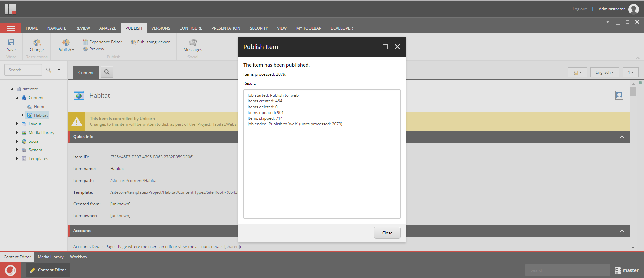Click the magnifier search tab beside Content
Viewport: 644px width, 278px height.
(x=107, y=72)
